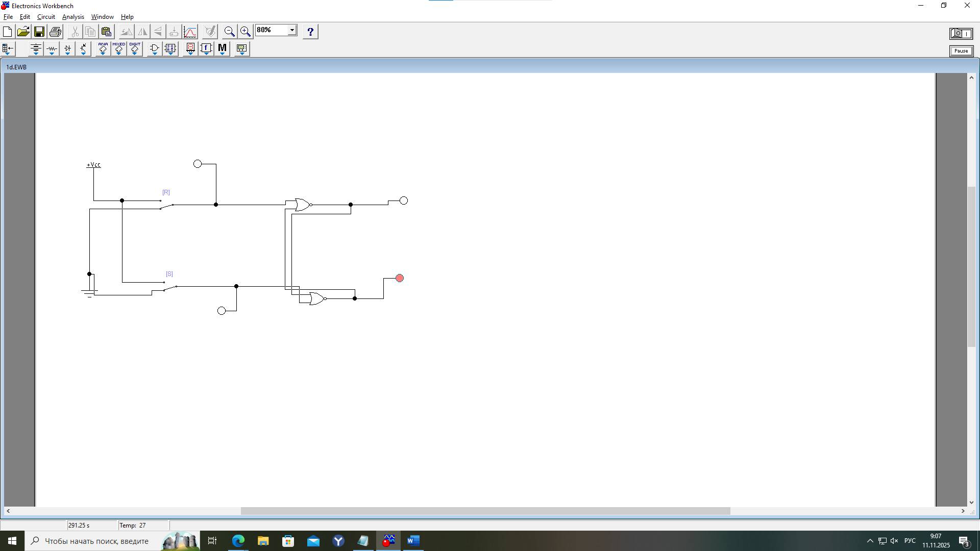Open the Sources parts bin

coord(36,49)
